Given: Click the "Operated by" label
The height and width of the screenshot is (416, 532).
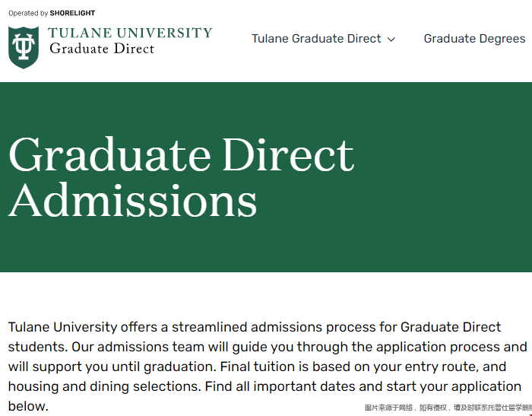Looking at the screenshot, I should [x=28, y=13].
